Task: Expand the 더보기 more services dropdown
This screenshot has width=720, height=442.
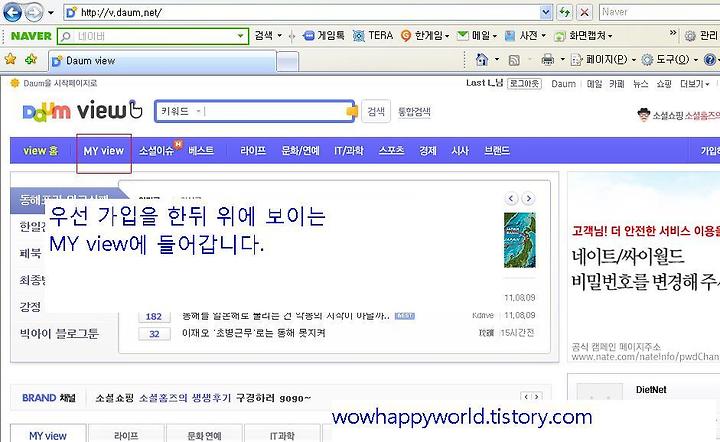Action: (695, 84)
